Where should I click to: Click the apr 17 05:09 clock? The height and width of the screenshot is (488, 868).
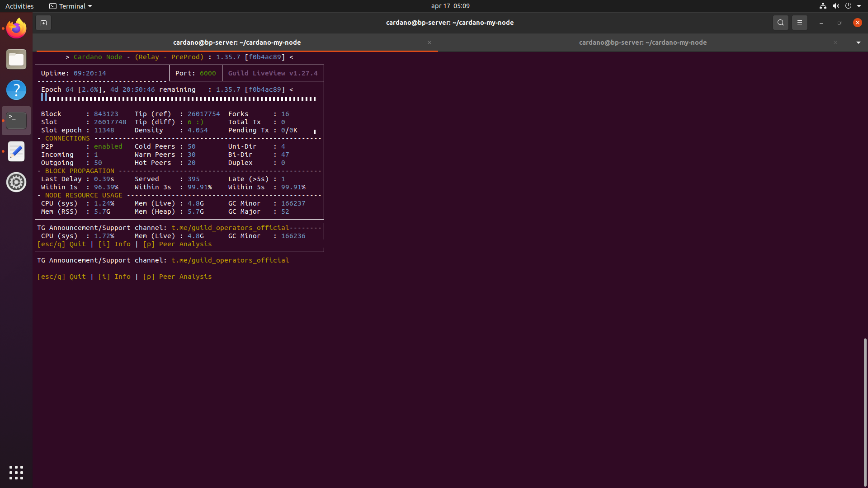pos(450,6)
